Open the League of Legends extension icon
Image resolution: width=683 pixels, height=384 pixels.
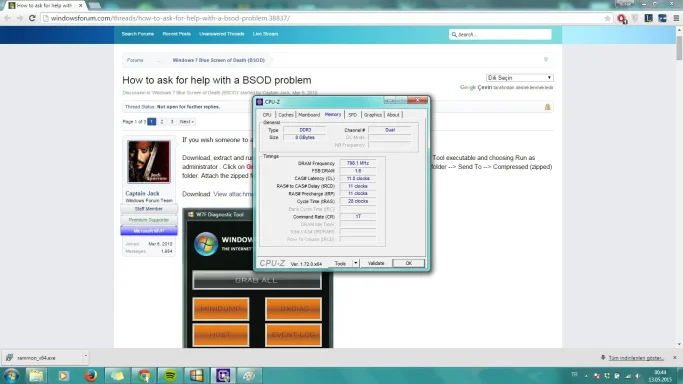[649, 18]
